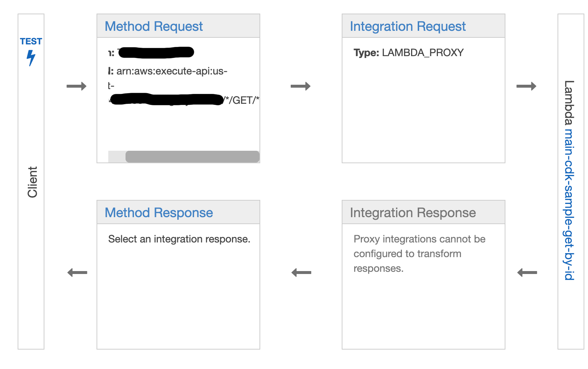Screen dimensions: 588x369
Task: Click the Method Request horizontal scrollbar thumb
Action: (x=192, y=157)
